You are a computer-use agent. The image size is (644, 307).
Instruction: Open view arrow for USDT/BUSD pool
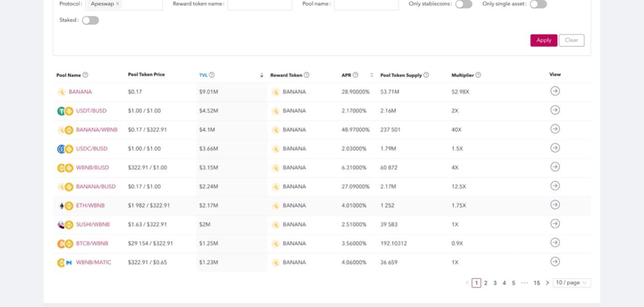click(x=555, y=110)
